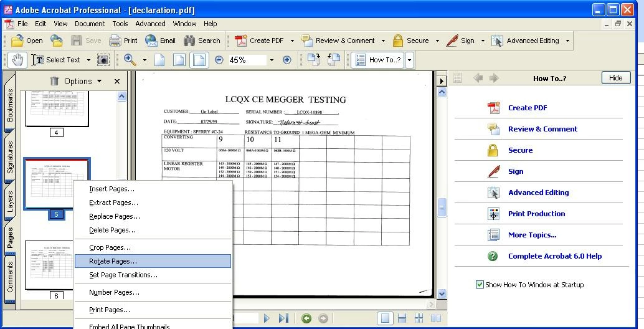Click the Hide button in How To pane
This screenshot has height=329, width=644.
pos(615,78)
